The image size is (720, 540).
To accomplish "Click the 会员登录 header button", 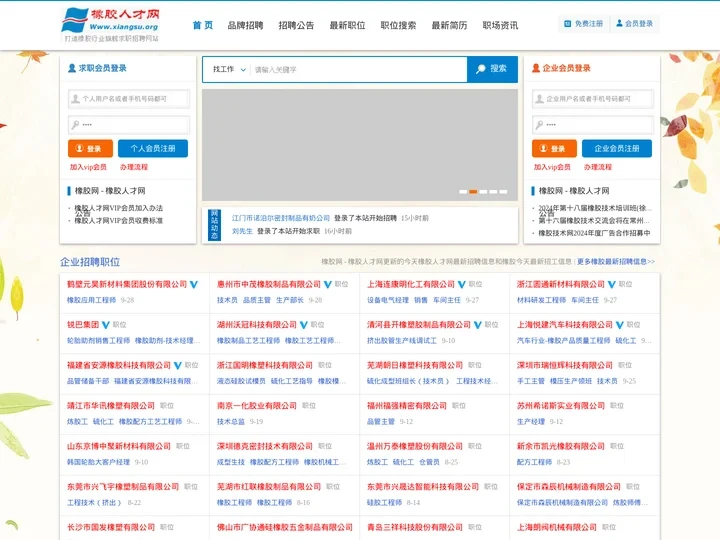I will click(635, 23).
